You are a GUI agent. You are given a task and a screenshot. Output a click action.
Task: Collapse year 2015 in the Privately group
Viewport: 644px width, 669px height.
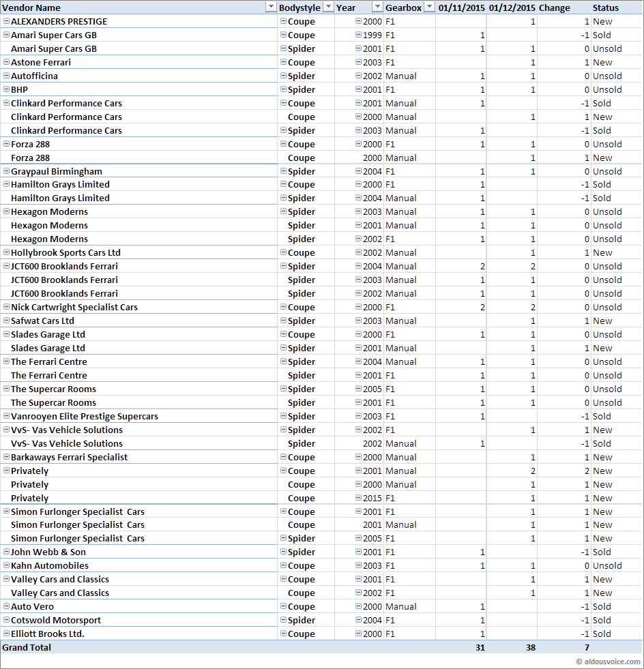358,498
